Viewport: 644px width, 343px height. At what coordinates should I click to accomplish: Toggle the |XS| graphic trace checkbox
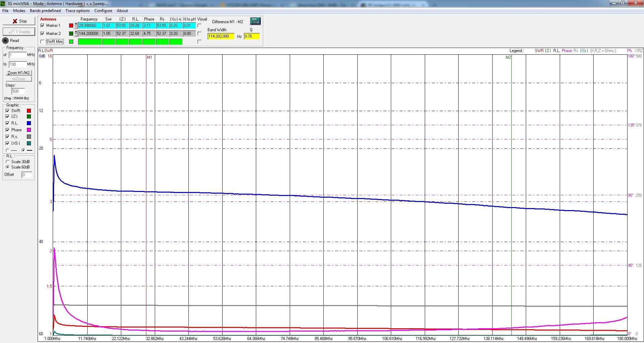[x=7, y=143]
